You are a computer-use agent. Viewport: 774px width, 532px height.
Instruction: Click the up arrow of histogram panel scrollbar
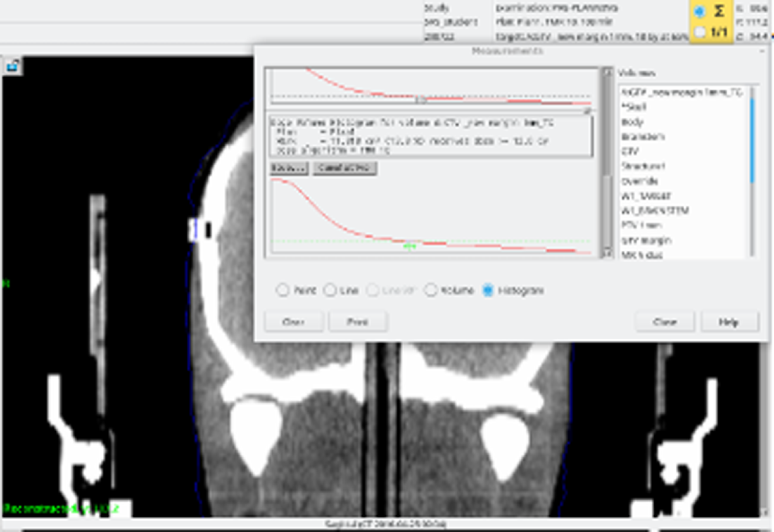607,72
